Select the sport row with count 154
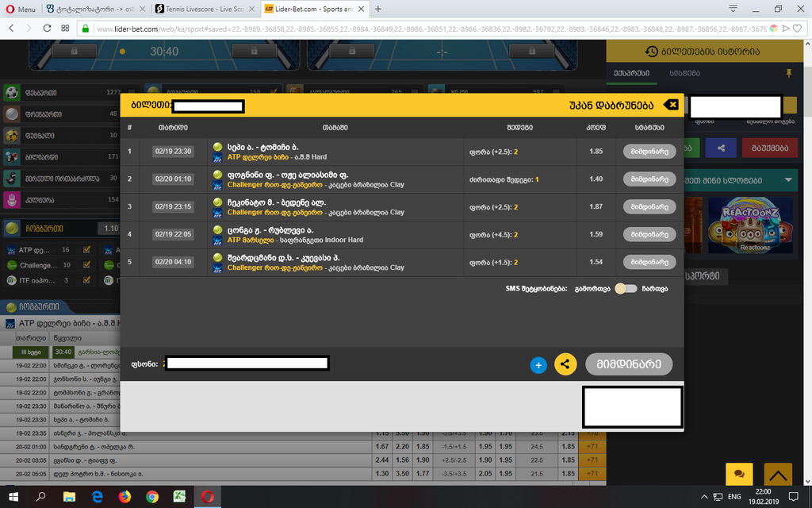 tap(62, 199)
